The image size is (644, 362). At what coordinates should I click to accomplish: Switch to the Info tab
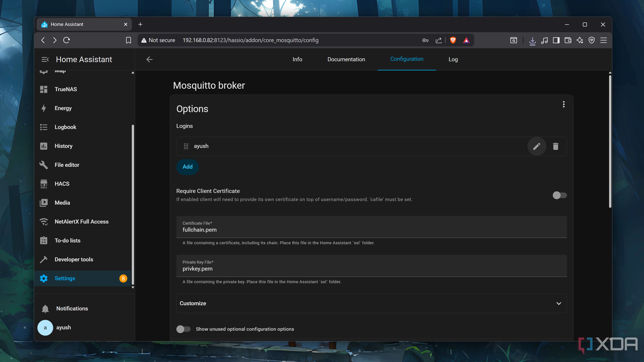pyautogui.click(x=297, y=59)
